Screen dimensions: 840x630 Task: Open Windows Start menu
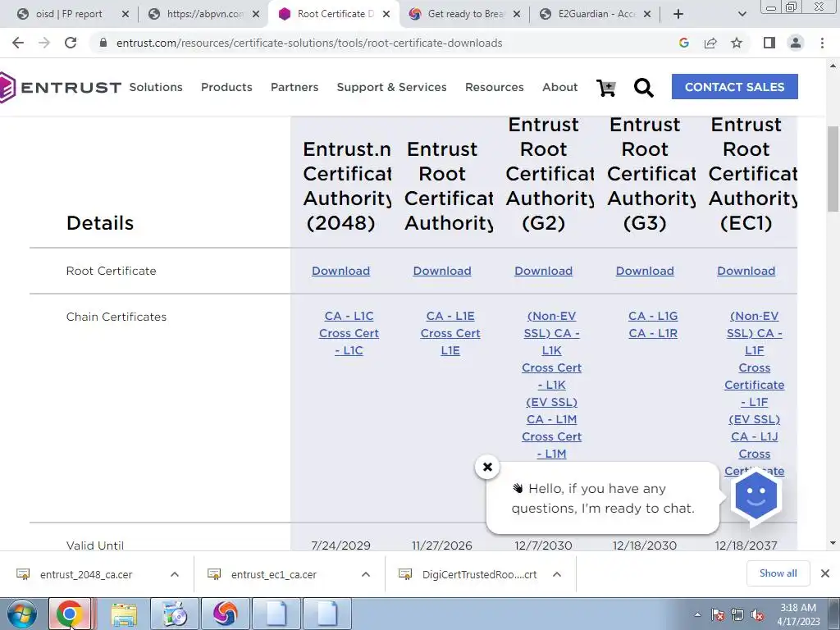pos(22,614)
